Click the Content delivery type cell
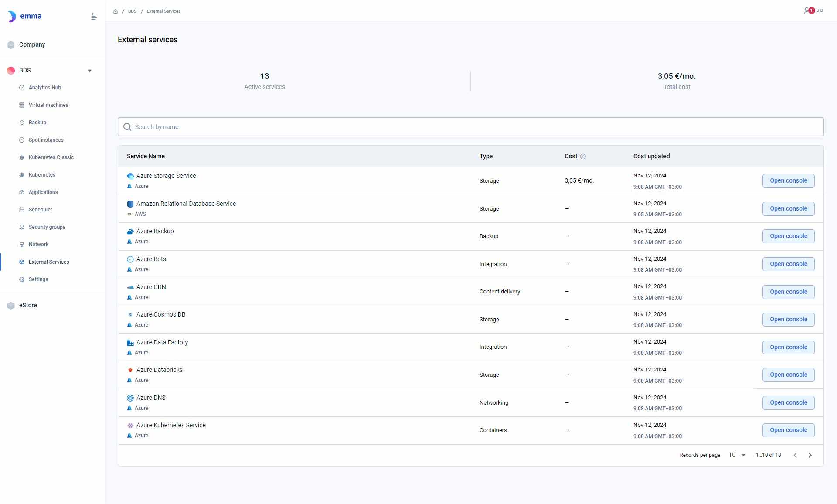Screen dimensions: 837x504 click(x=500, y=292)
